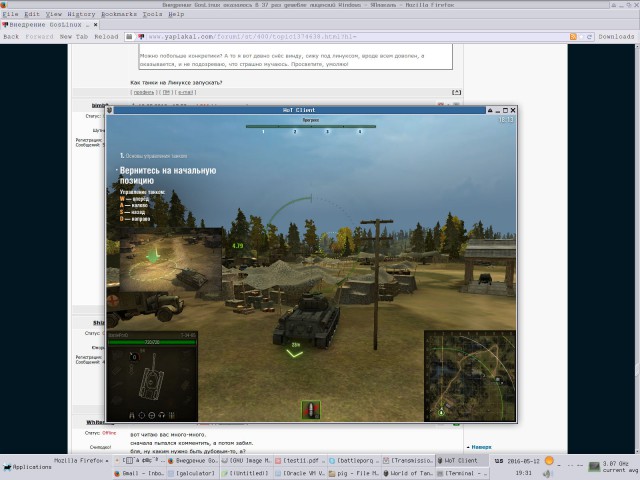The image size is (640, 480).
Task: Click the orange weather icon in panel
Action: coord(549,461)
